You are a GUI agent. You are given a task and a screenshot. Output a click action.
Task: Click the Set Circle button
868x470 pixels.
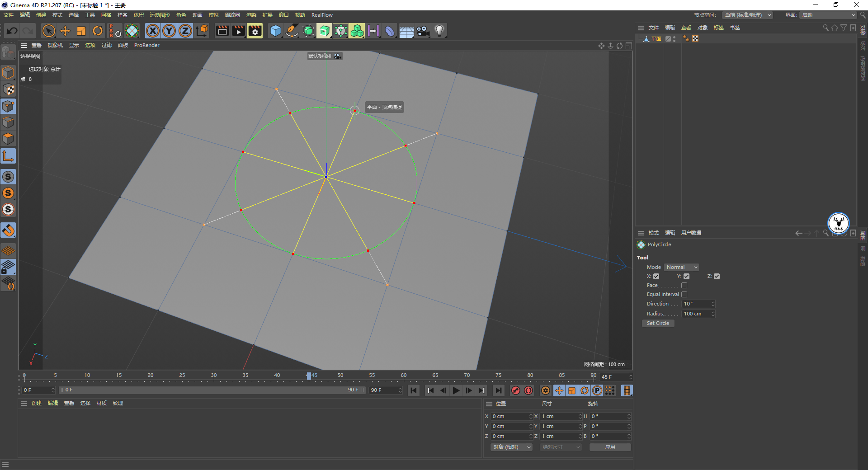coord(658,323)
